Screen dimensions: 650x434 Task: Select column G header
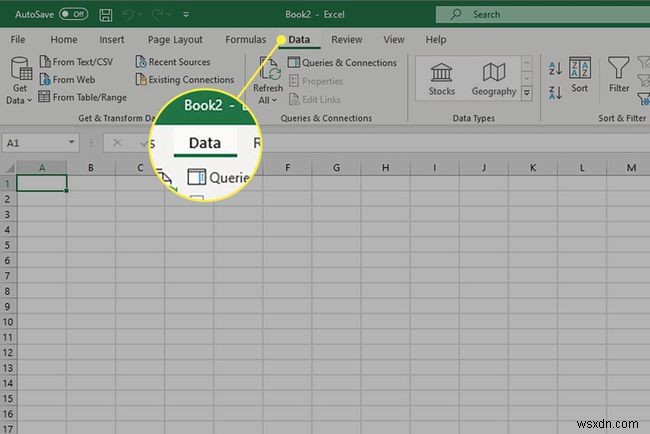[336, 168]
